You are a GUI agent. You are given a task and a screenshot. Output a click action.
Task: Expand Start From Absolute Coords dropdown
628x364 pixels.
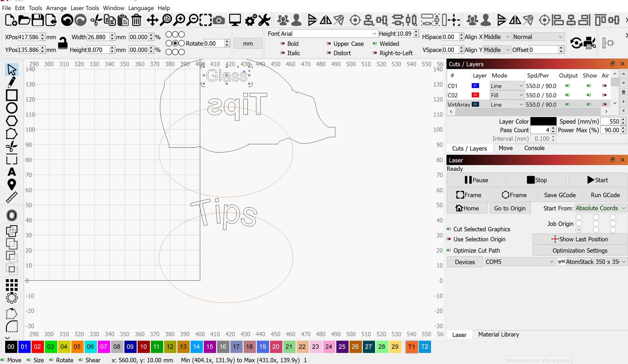click(x=623, y=208)
